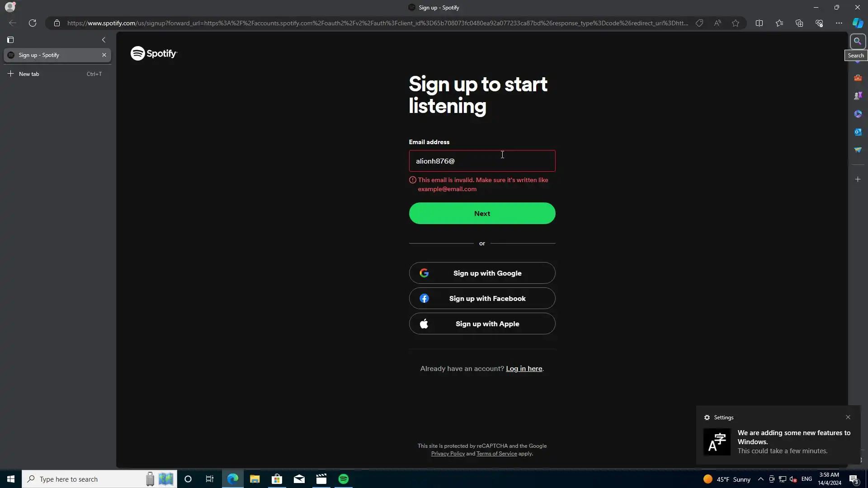
Task: Select the Sign up - Spotify tab
Action: click(x=54, y=55)
